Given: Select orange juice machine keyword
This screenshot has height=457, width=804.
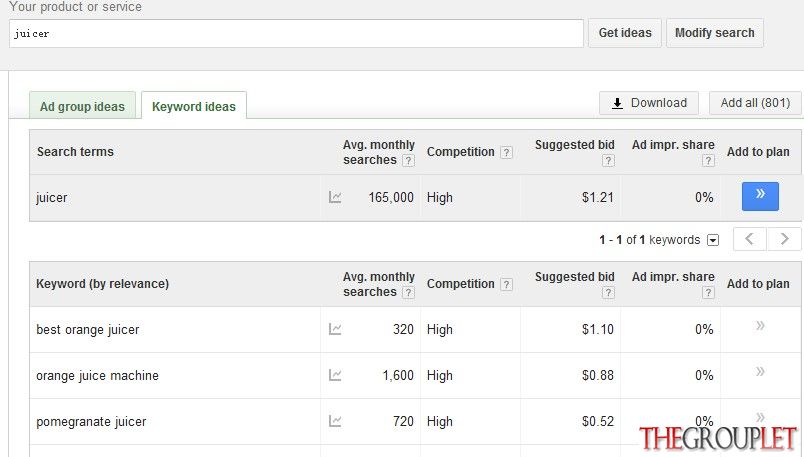Looking at the screenshot, I should tap(97, 375).
